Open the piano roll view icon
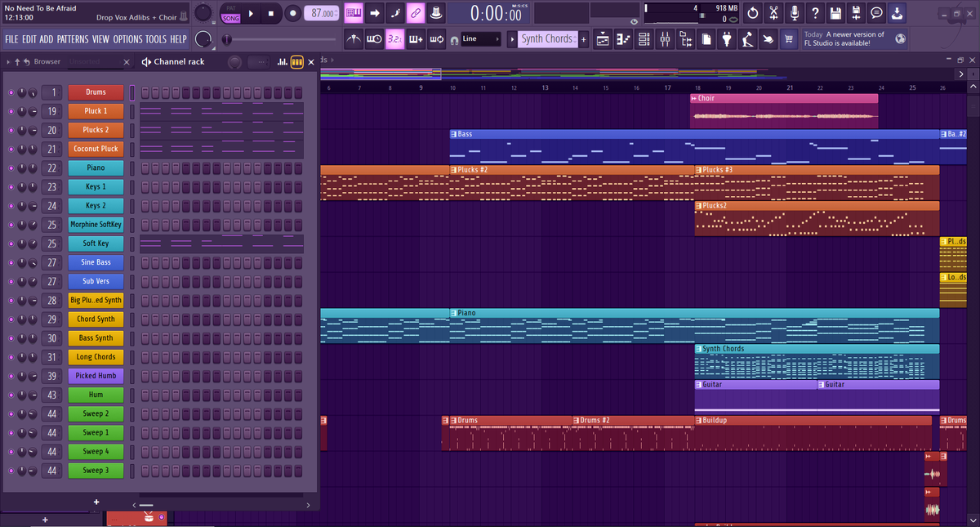980x527 pixels. pyautogui.click(x=622, y=38)
